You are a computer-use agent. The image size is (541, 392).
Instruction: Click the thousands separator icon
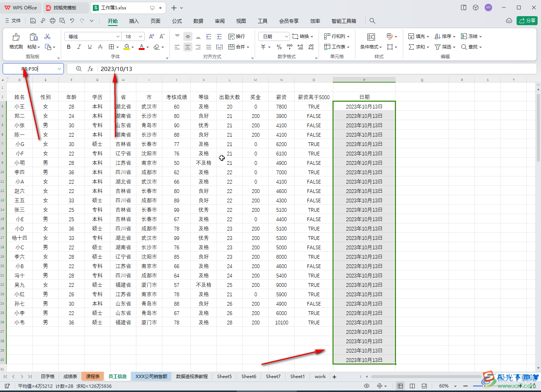tap(290, 47)
